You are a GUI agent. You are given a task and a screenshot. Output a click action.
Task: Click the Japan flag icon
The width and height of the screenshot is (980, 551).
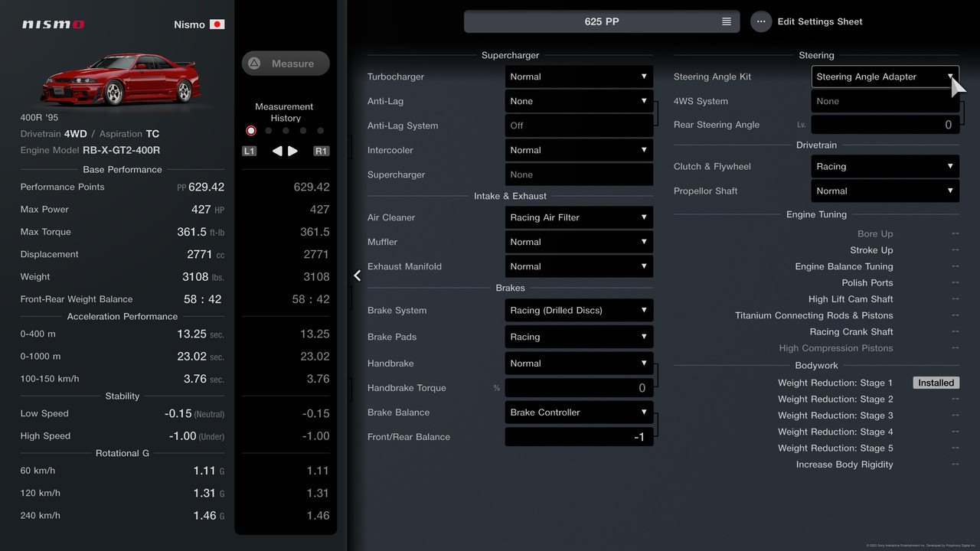tap(217, 24)
